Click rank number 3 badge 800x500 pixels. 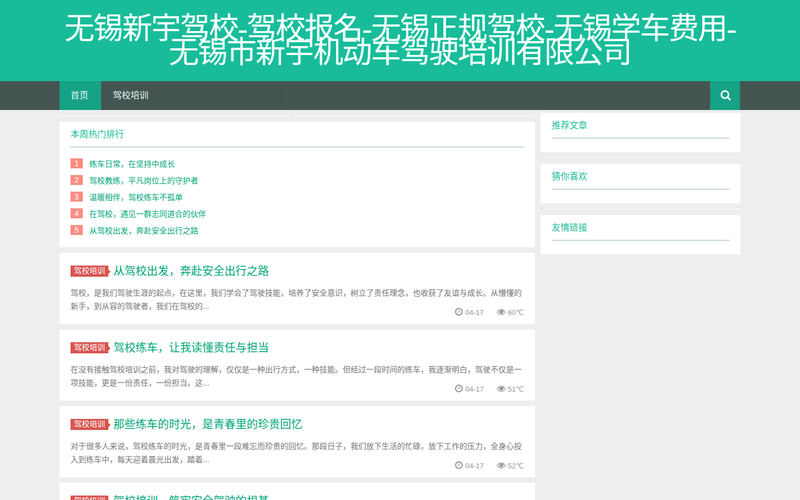click(77, 196)
